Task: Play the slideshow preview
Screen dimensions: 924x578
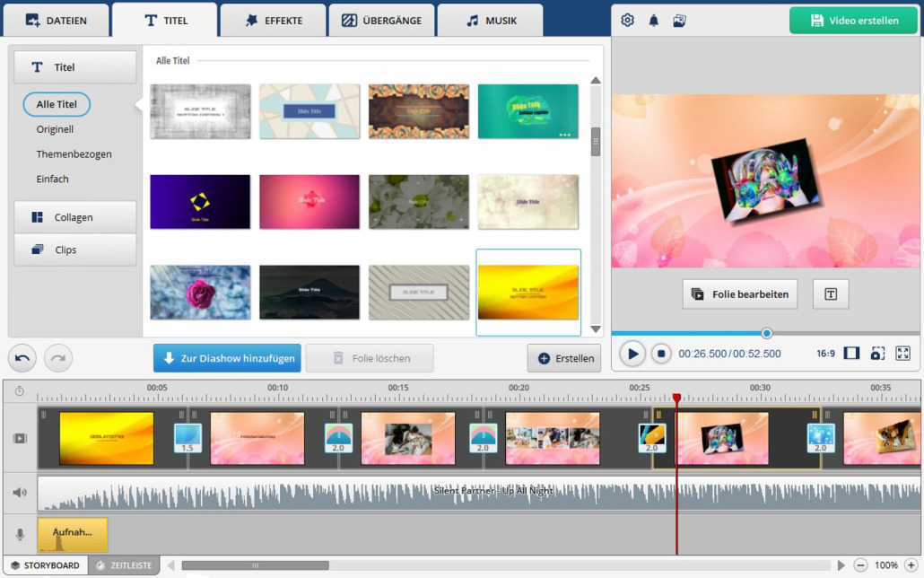Action: click(632, 354)
